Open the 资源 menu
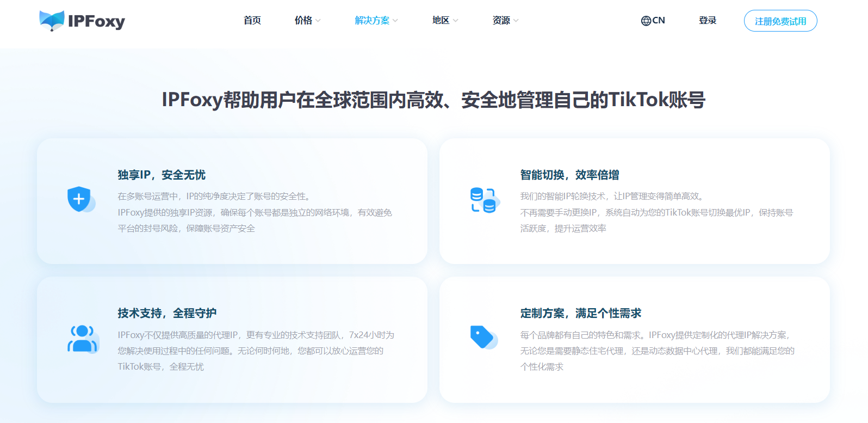The width and height of the screenshot is (868, 423). point(501,20)
